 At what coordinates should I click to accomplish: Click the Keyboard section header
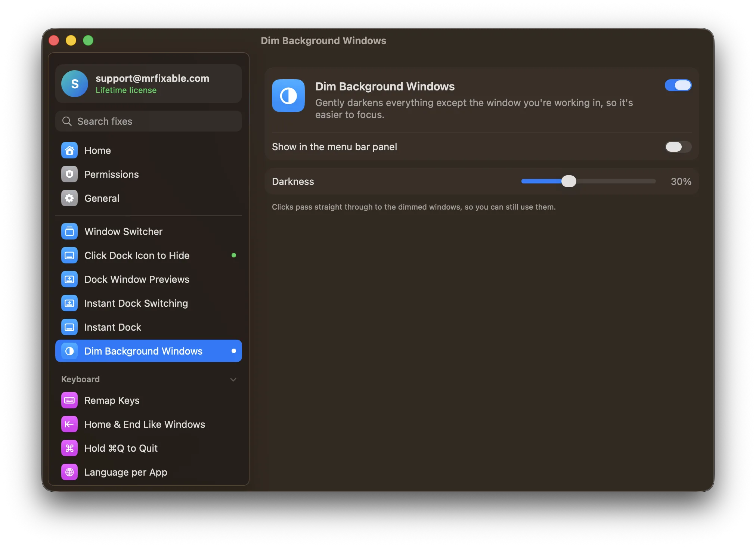click(x=80, y=380)
